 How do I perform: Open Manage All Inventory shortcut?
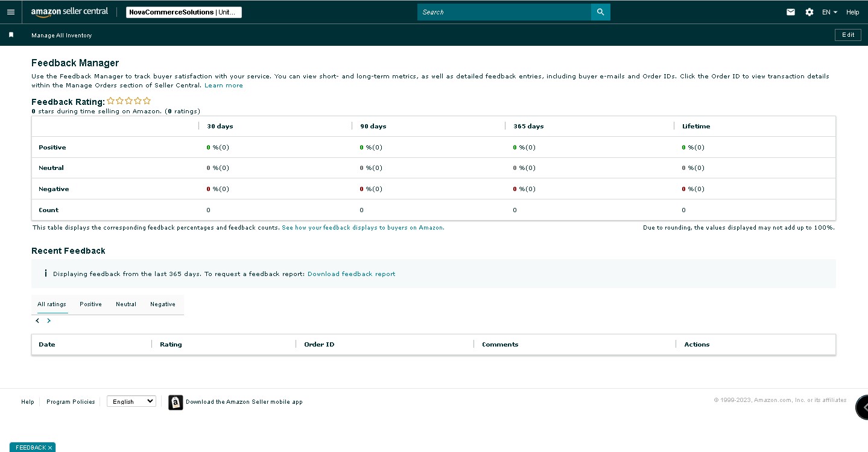pos(62,36)
